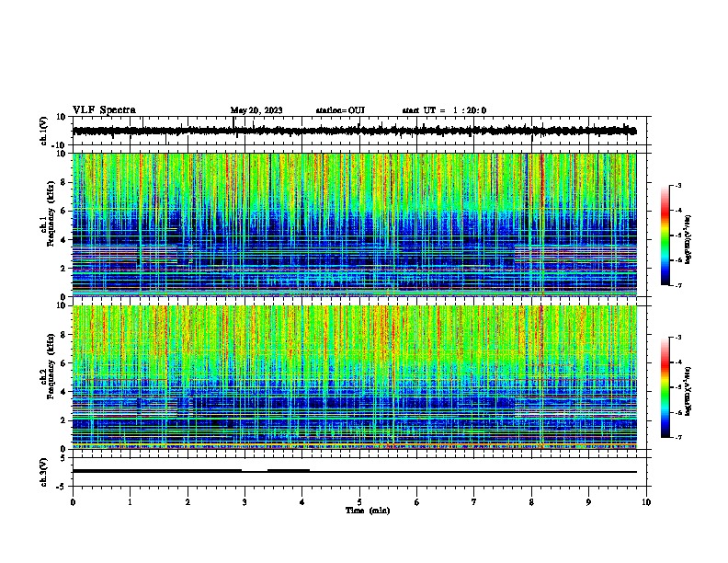728x563 pixels.
Task: Click ch.2 color bar log(PSD) unit label
Action: [688, 391]
